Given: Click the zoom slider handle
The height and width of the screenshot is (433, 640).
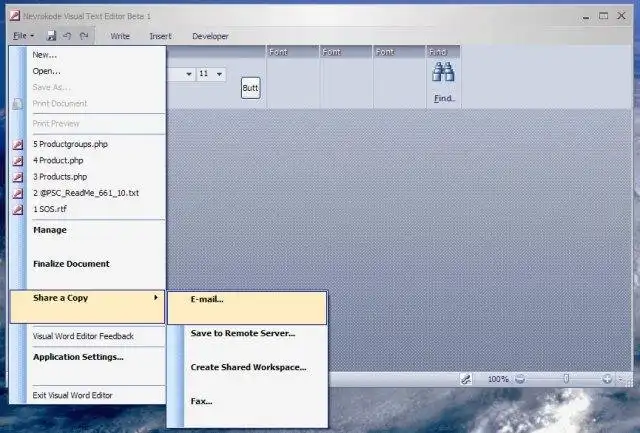Looking at the screenshot, I should [x=567, y=379].
